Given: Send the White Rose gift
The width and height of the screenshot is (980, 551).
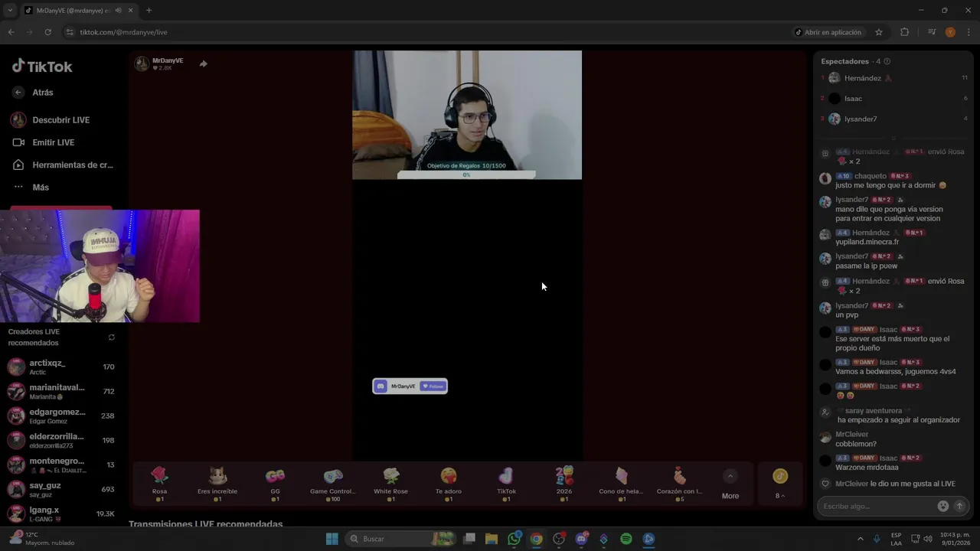Looking at the screenshot, I should pyautogui.click(x=390, y=484).
